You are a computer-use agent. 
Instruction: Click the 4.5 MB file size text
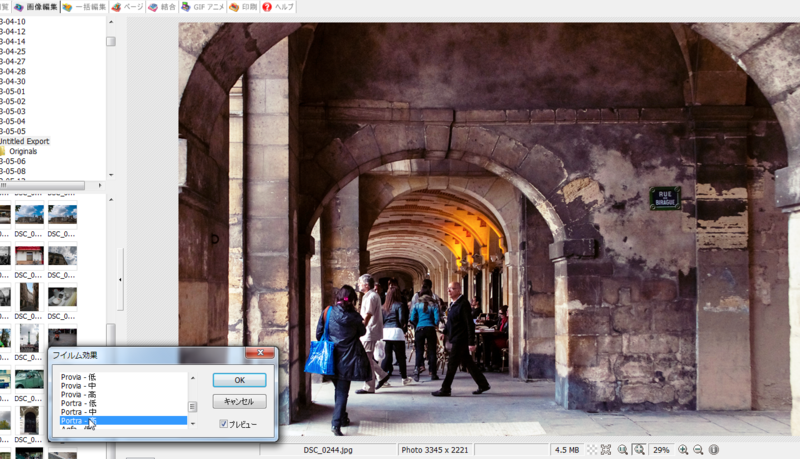tap(567, 450)
